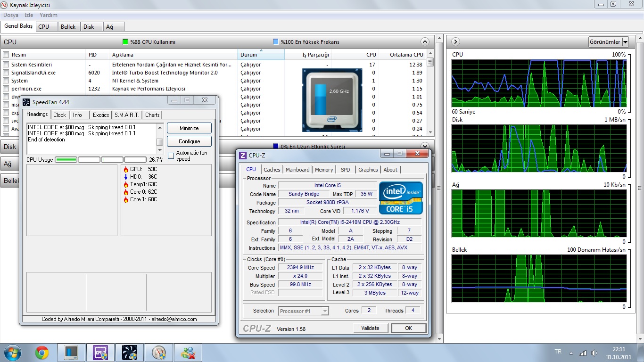
Task: Open CPU-Z from the taskbar
Action: click(101, 352)
